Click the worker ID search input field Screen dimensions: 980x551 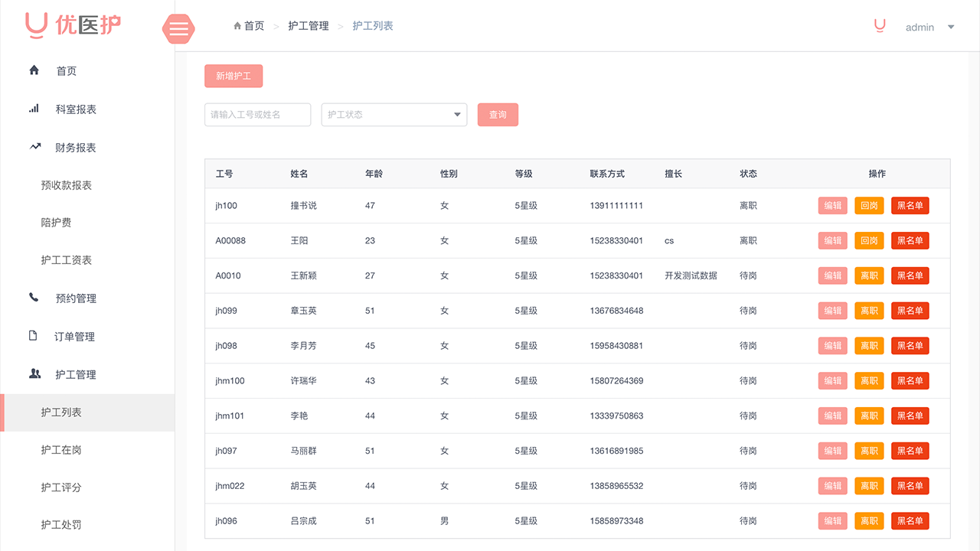[x=257, y=114]
